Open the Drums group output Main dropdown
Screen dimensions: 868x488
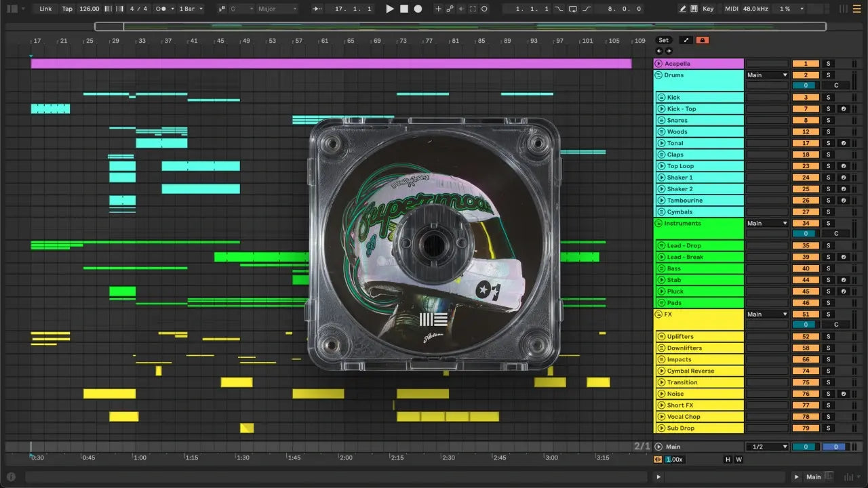[x=767, y=75]
